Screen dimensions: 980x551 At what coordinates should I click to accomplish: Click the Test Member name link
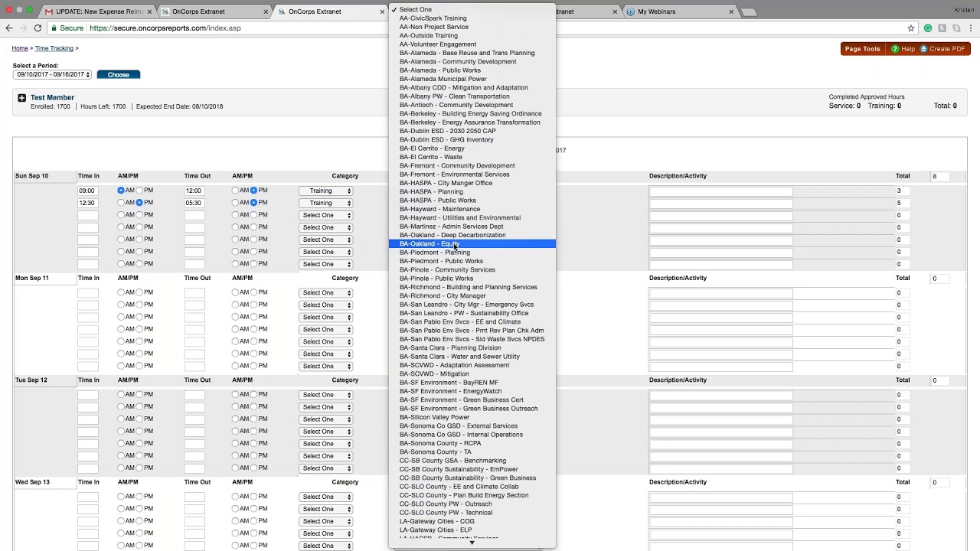(52, 98)
